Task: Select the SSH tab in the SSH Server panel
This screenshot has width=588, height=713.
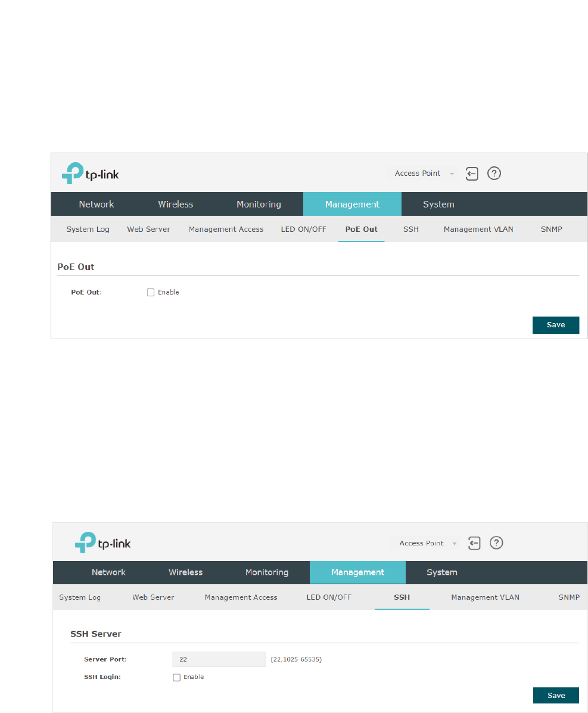Action: (402, 597)
